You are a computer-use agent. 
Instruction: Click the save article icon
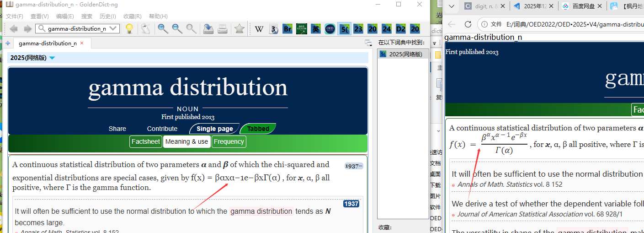208,29
